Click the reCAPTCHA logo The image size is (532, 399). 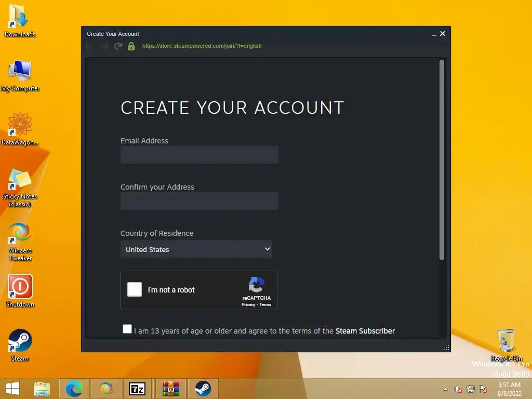[256, 284]
